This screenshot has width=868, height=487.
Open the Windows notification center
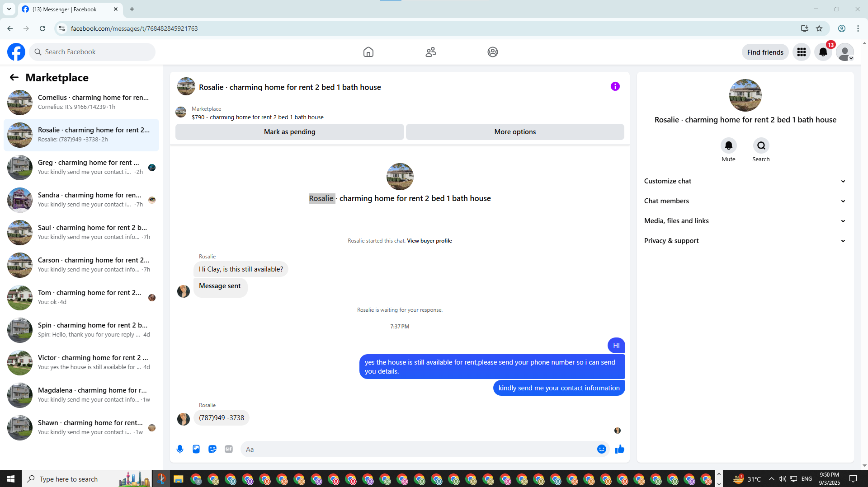point(853,479)
